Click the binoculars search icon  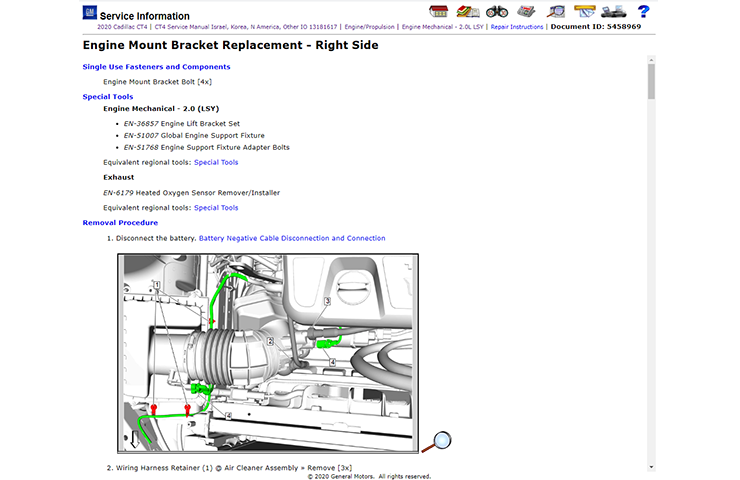(x=497, y=11)
